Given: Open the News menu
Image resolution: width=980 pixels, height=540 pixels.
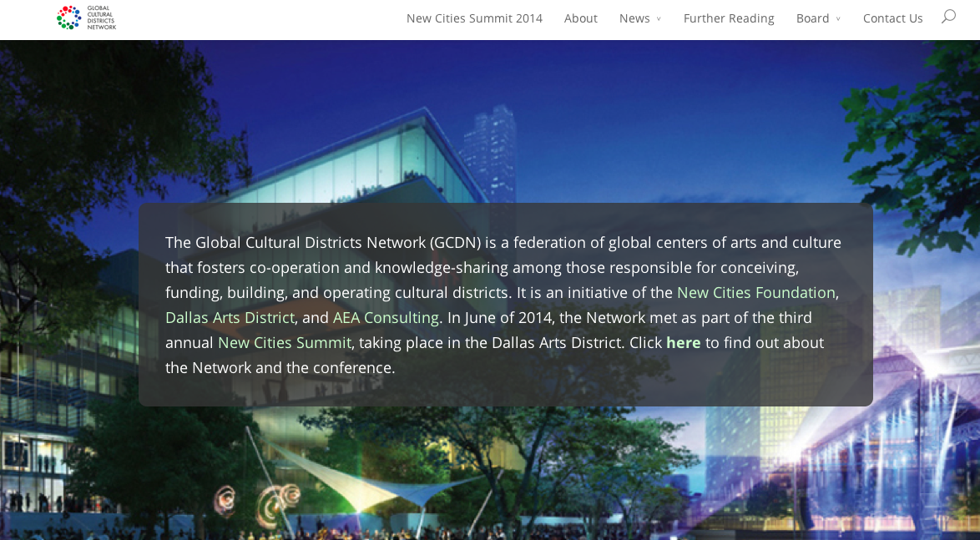Looking at the screenshot, I should coord(634,18).
